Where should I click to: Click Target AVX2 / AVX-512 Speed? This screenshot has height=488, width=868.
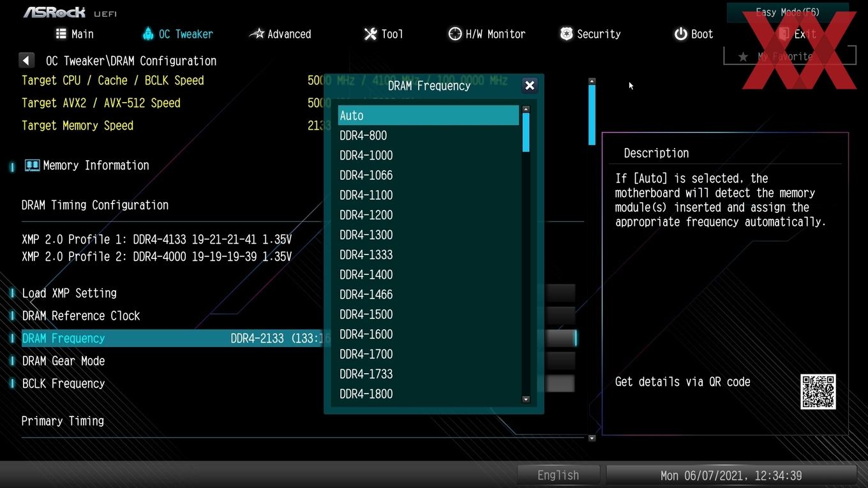pyautogui.click(x=101, y=103)
